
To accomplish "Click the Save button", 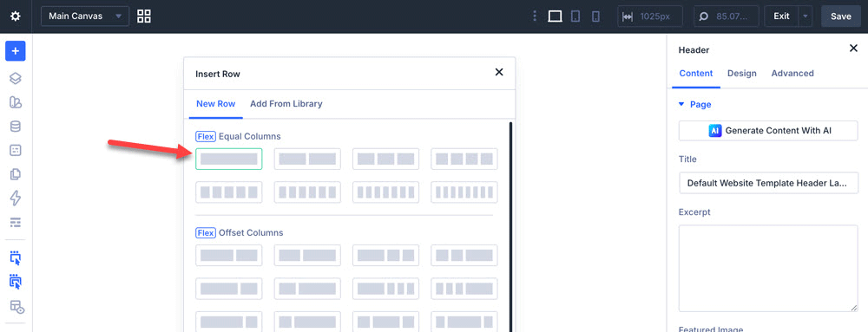I will [841, 16].
